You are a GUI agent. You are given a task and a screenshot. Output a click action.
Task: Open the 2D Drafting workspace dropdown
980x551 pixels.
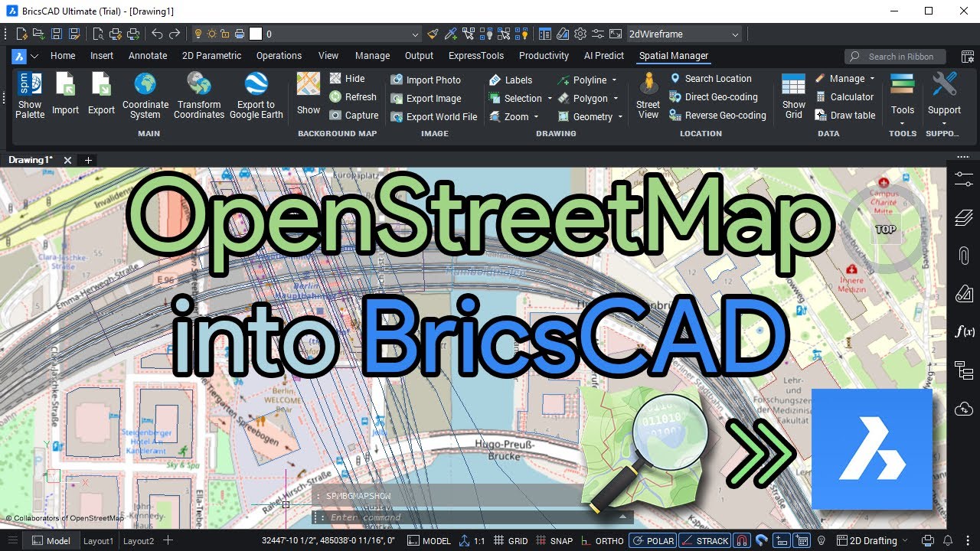[x=873, y=540]
